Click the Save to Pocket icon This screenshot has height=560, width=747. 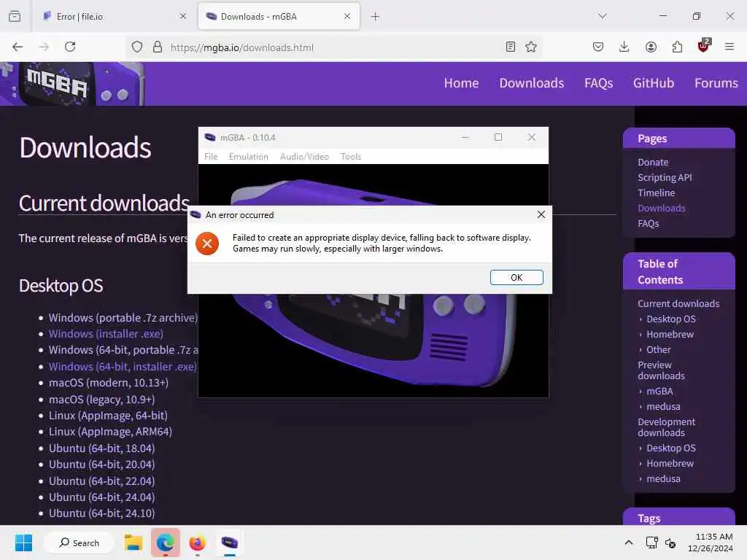tap(598, 47)
